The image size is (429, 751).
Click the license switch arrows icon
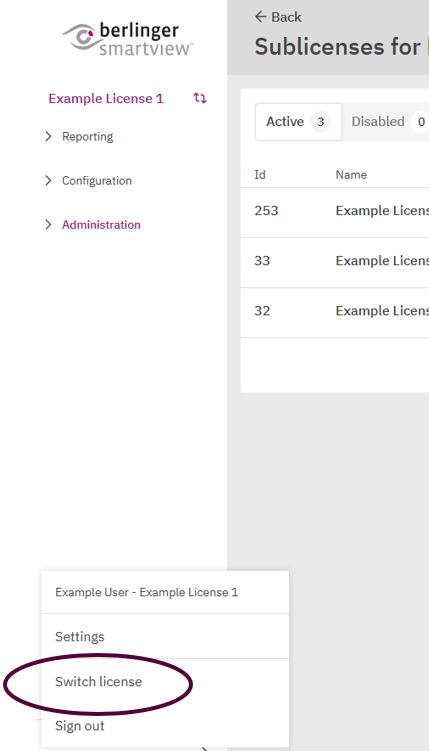(x=200, y=98)
